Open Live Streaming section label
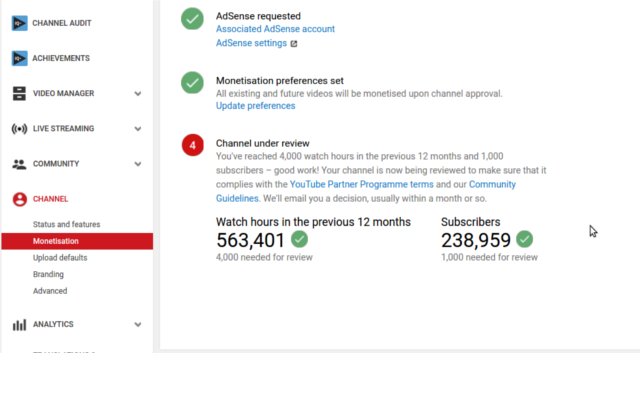 [63, 129]
